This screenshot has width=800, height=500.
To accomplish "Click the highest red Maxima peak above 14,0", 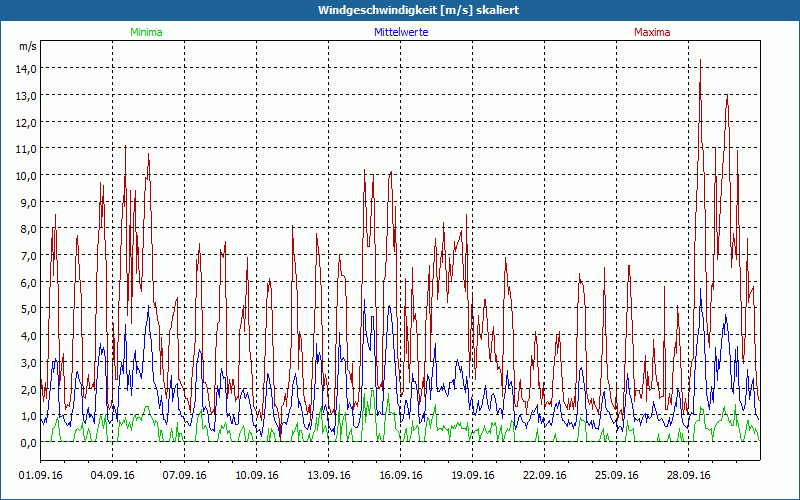I will pos(701,61).
